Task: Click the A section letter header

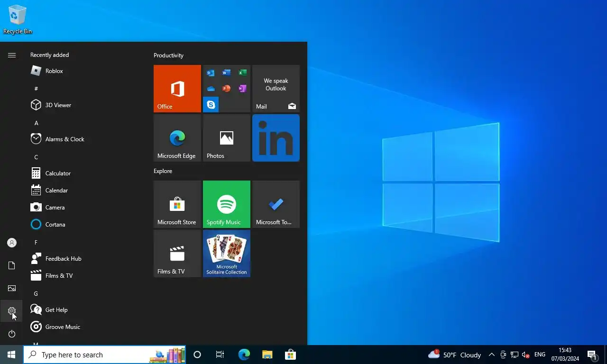Action: 36,123
